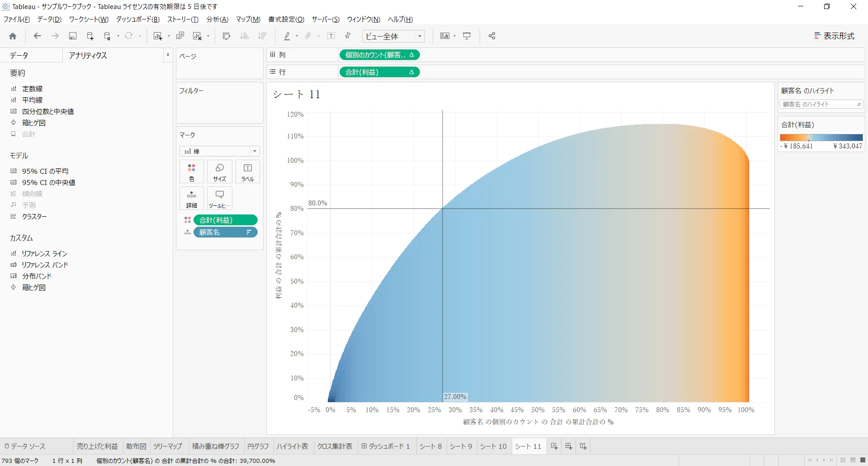Add a new story via bottom icon
The image size is (868, 466).
click(583, 446)
